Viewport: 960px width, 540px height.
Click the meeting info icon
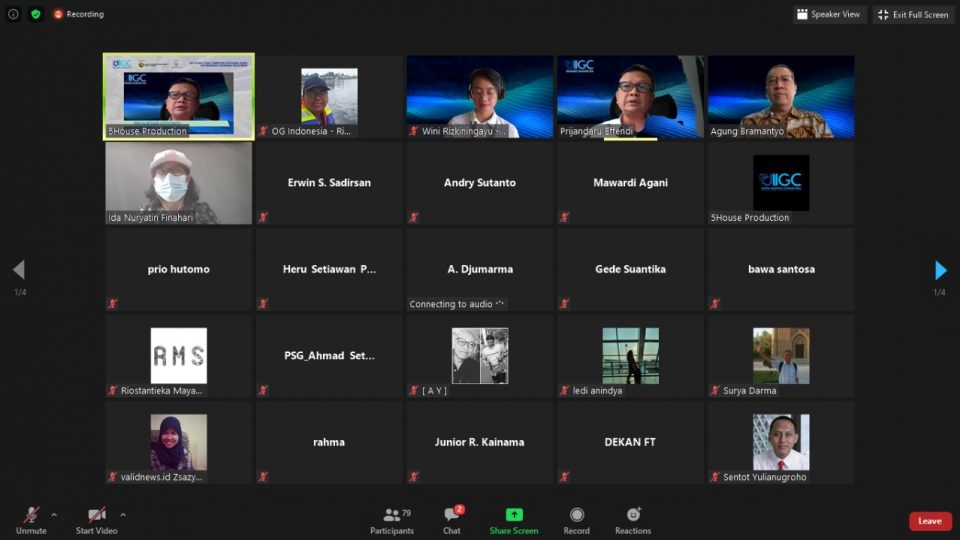(13, 14)
